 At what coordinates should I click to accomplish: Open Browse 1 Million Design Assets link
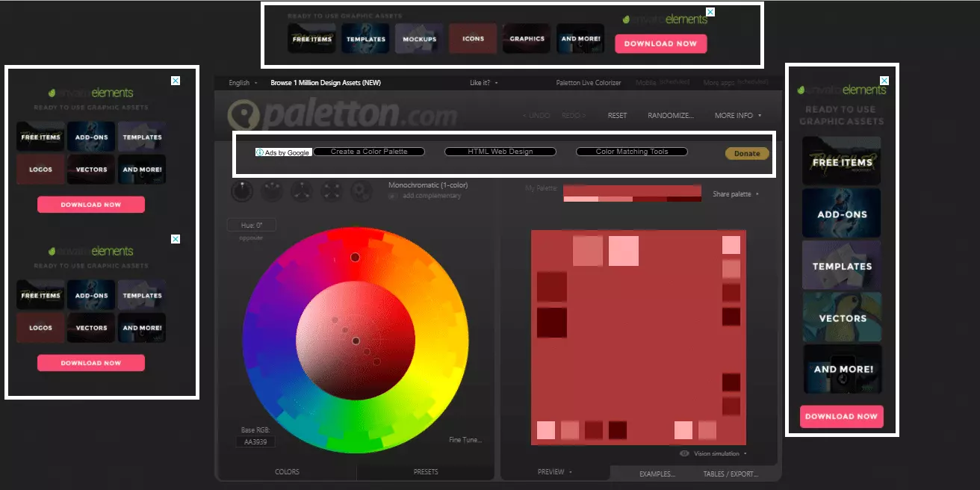click(326, 83)
